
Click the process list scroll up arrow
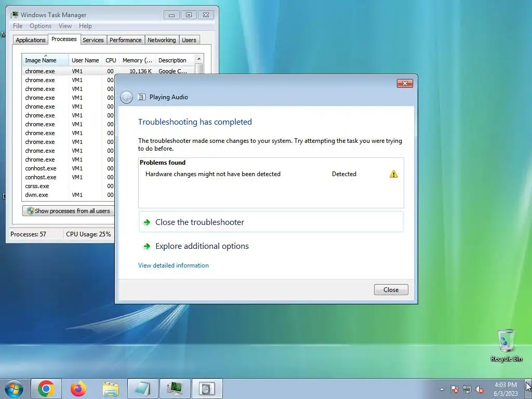pyautogui.click(x=199, y=59)
